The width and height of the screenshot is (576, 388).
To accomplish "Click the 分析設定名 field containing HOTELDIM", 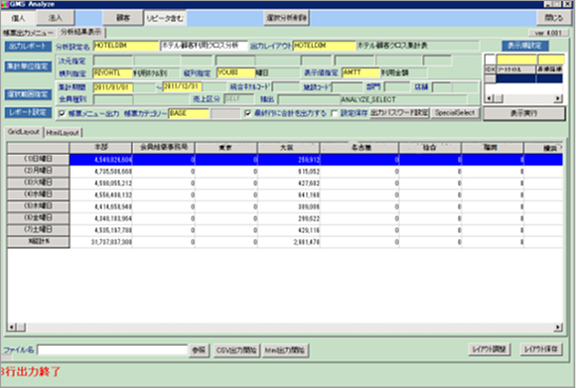I will [126, 46].
